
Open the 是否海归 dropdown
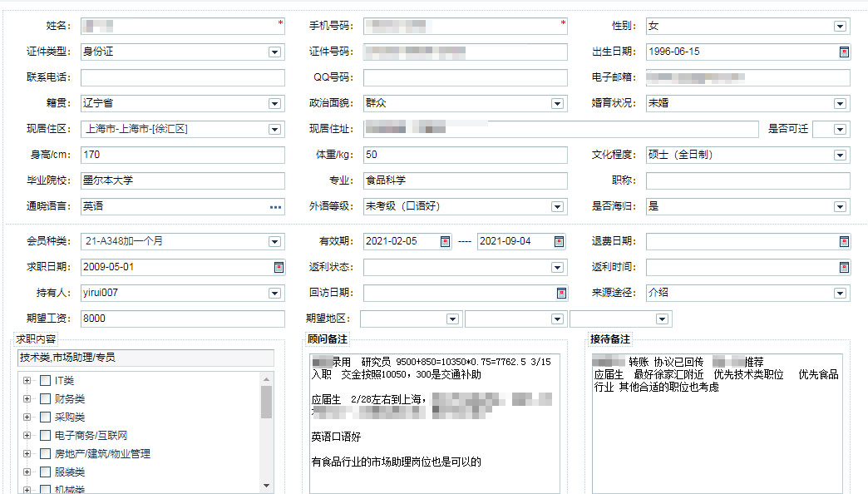[x=840, y=206]
